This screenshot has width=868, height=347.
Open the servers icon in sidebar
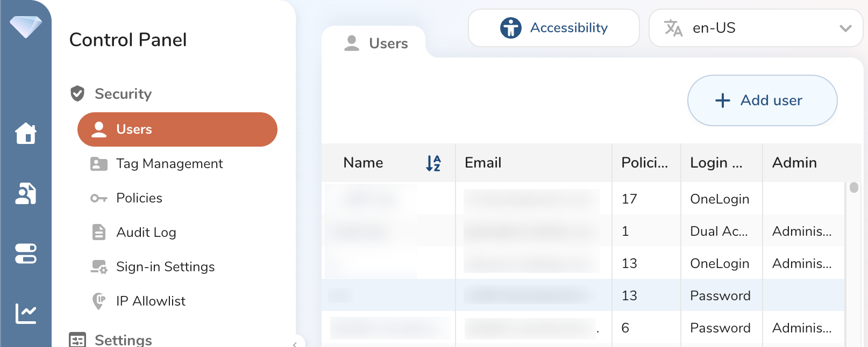(x=25, y=254)
